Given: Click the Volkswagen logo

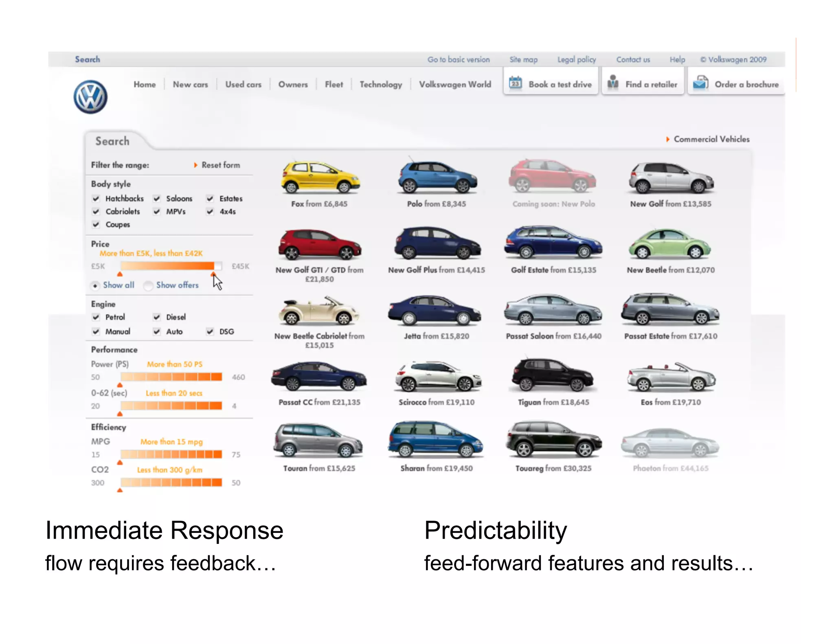Looking at the screenshot, I should (x=90, y=97).
